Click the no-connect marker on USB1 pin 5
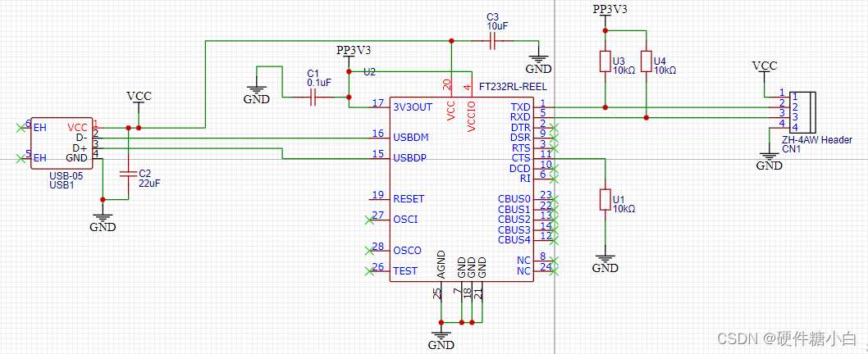Viewport: 868px width, 354px height. (x=21, y=158)
